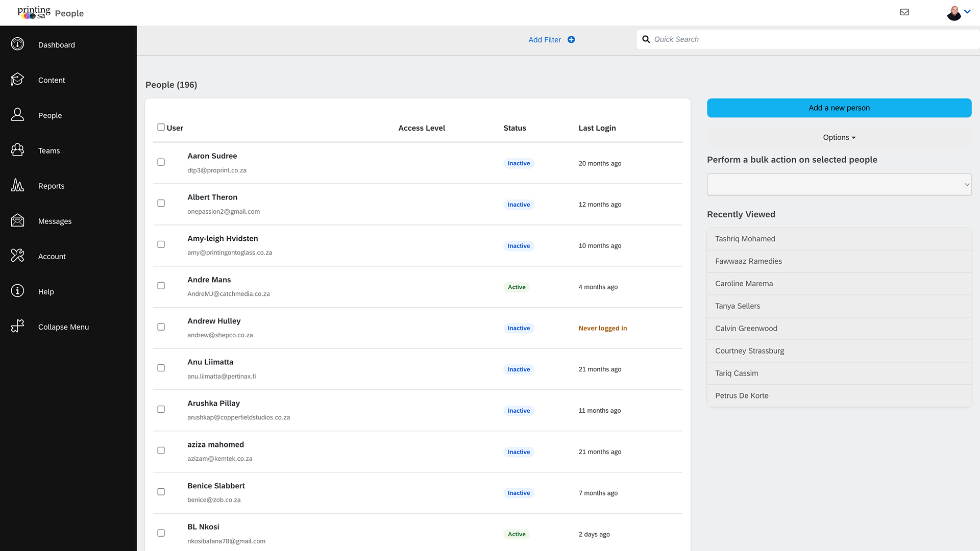Screen dimensions: 980x551
Task: Select the checkbox for Aaron Sudree
Action: pos(161,162)
